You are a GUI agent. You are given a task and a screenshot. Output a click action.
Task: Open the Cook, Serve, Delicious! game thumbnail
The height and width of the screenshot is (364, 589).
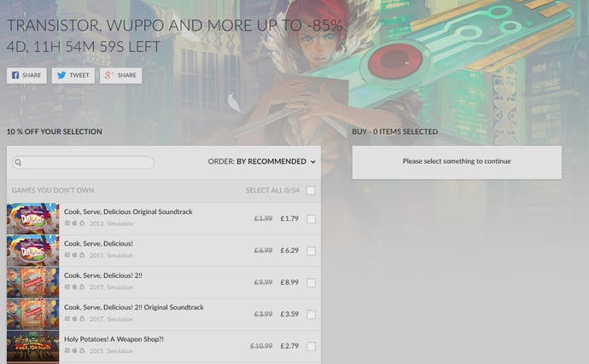click(x=33, y=251)
